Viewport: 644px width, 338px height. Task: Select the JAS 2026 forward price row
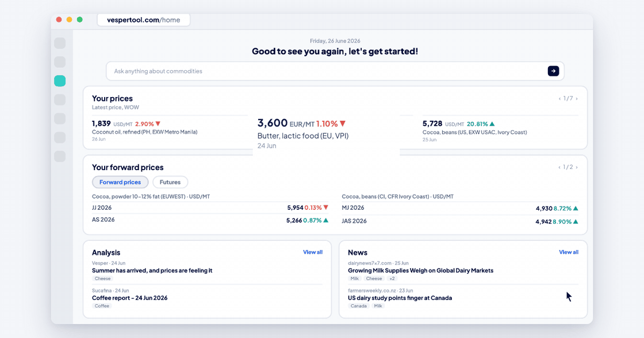460,221
